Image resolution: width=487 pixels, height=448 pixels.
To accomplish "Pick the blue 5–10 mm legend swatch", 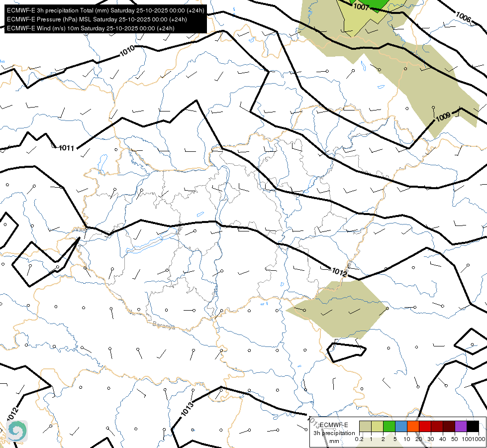I will tap(401, 426).
